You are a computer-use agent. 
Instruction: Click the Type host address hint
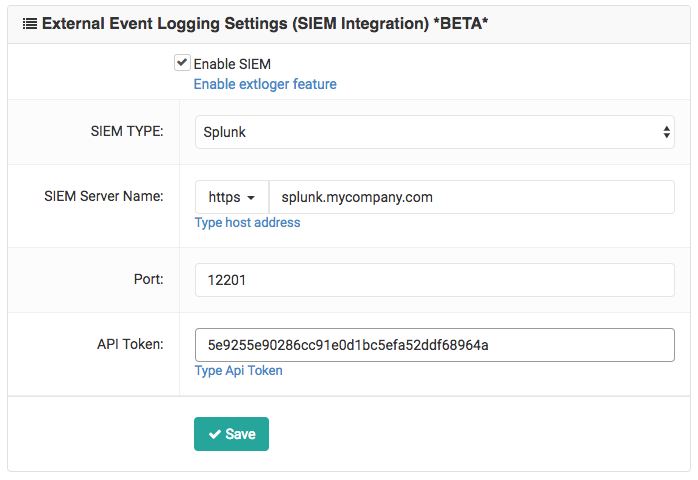point(248,223)
